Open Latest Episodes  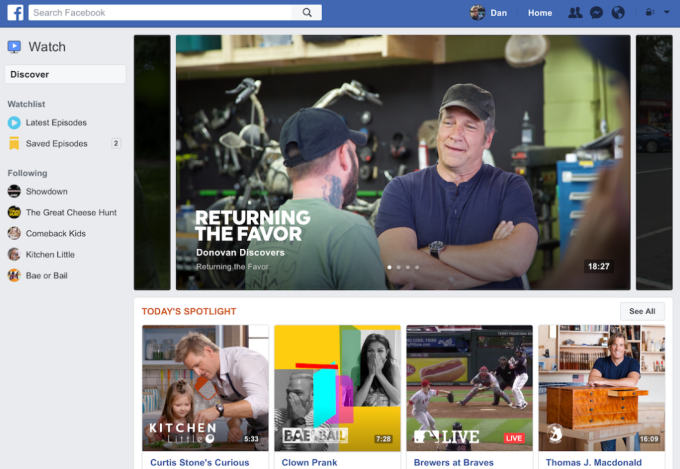pyautogui.click(x=56, y=123)
